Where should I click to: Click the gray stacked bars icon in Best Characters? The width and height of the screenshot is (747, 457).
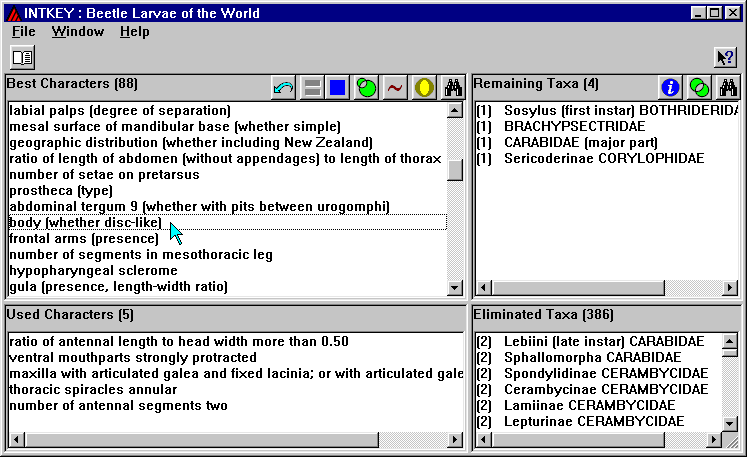312,88
